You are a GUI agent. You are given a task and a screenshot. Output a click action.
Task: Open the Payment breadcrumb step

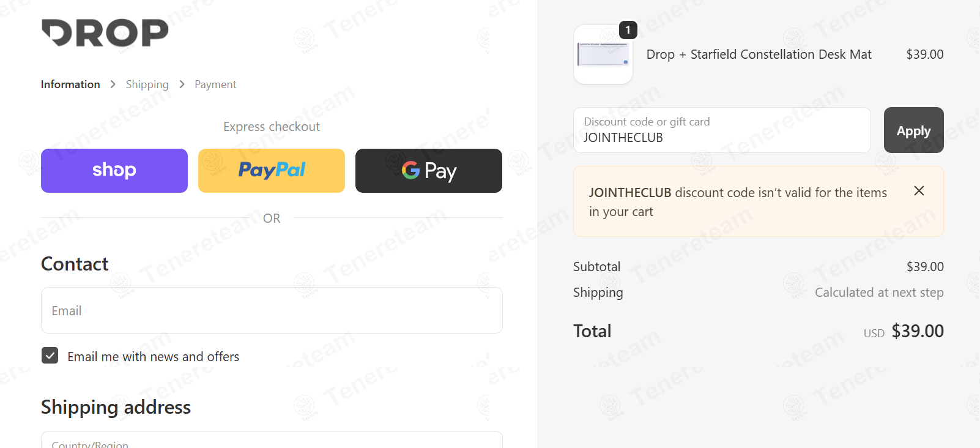click(215, 84)
